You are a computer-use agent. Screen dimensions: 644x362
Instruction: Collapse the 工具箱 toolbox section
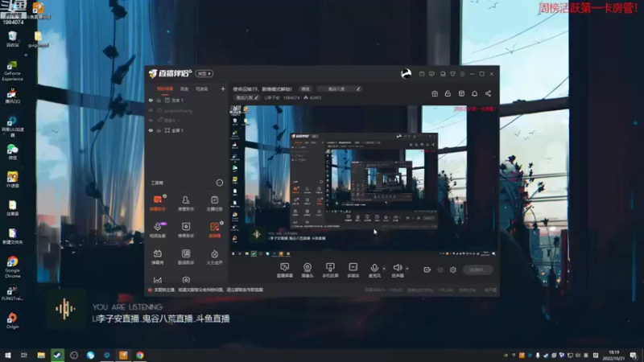click(219, 183)
